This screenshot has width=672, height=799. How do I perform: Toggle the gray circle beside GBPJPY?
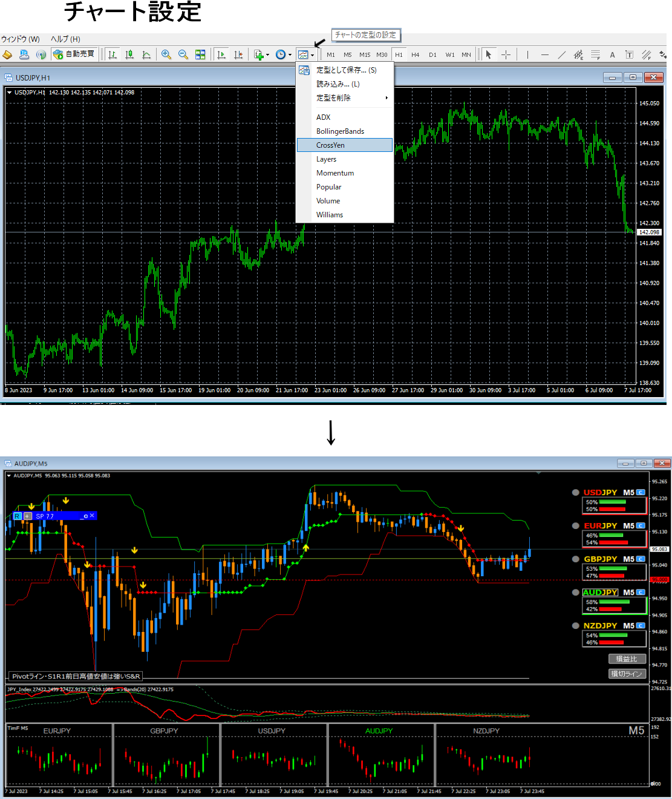point(576,559)
